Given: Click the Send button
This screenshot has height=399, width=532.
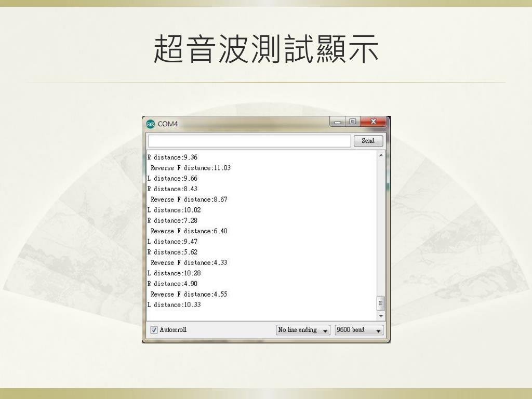Looking at the screenshot, I should (x=368, y=141).
